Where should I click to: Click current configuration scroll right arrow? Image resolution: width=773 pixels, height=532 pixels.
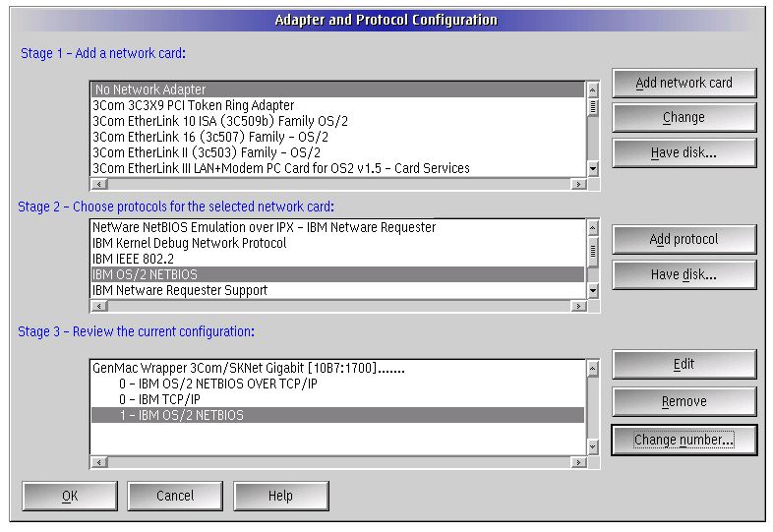(x=578, y=462)
